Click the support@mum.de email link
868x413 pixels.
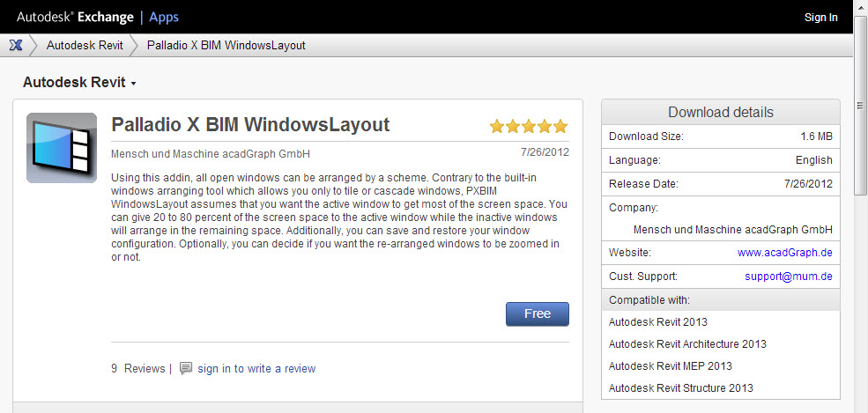click(789, 276)
